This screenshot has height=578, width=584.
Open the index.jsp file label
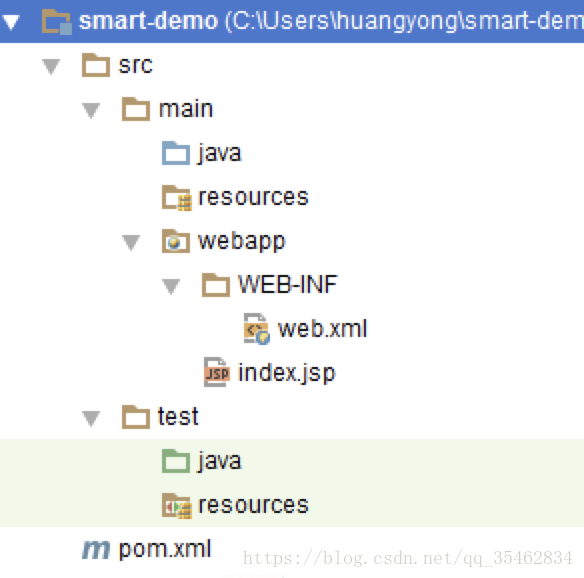click(x=287, y=373)
